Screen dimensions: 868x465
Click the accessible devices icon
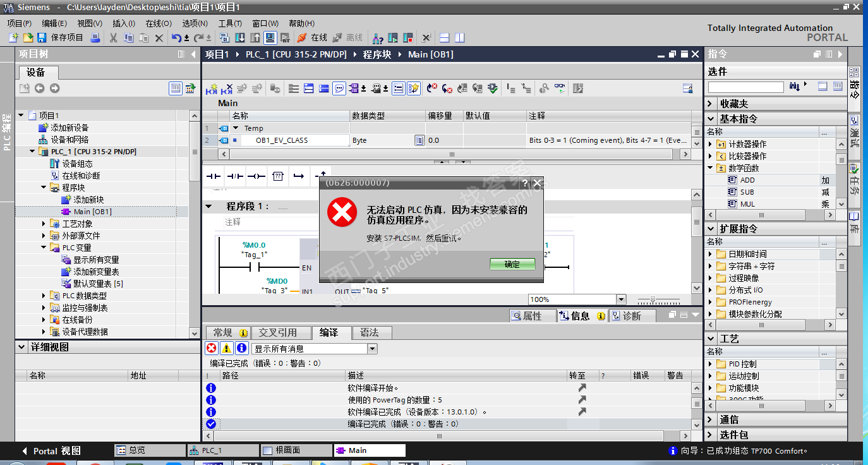(x=378, y=38)
